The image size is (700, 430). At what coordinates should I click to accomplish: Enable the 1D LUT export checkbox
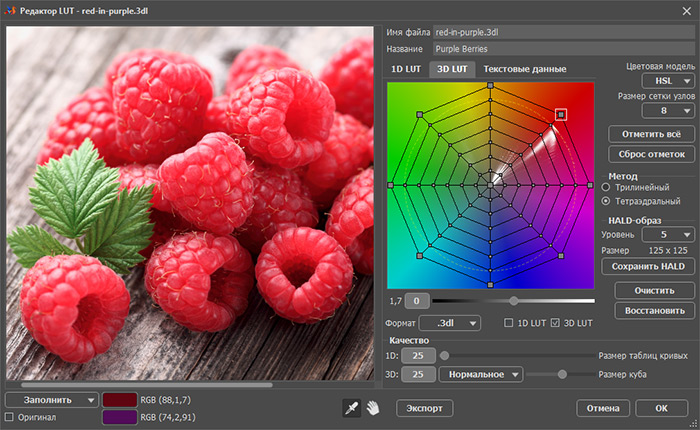point(508,322)
